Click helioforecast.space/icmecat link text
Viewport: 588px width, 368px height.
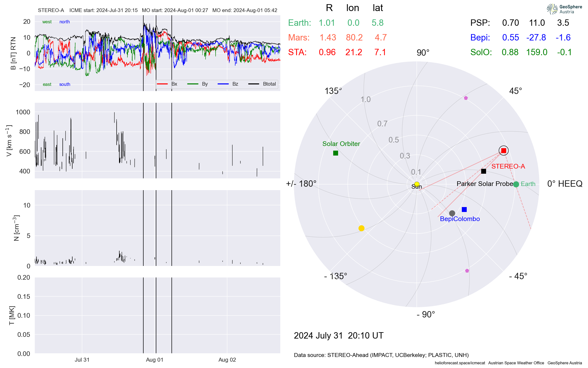point(460,363)
